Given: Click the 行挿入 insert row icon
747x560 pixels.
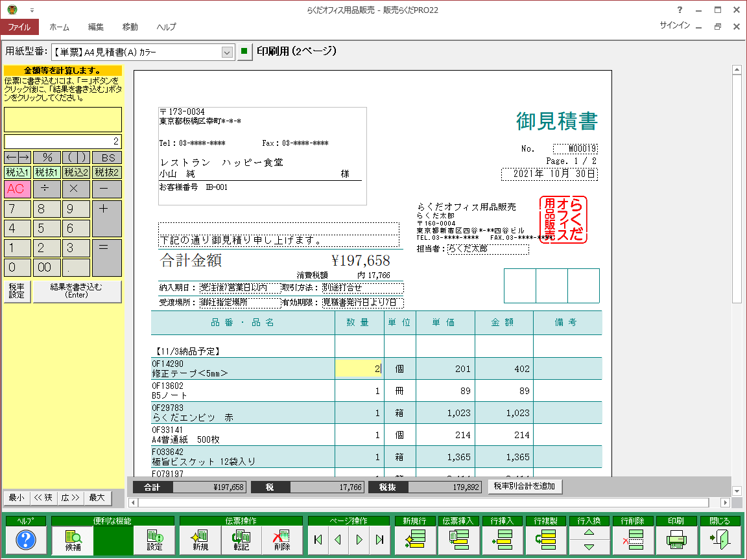Looking at the screenshot, I should [x=502, y=539].
